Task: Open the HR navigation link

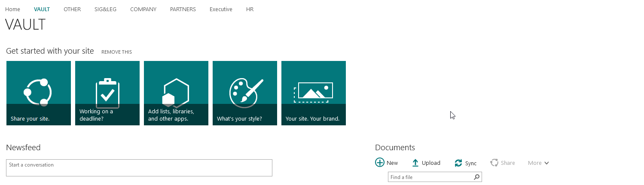Action: click(x=250, y=9)
